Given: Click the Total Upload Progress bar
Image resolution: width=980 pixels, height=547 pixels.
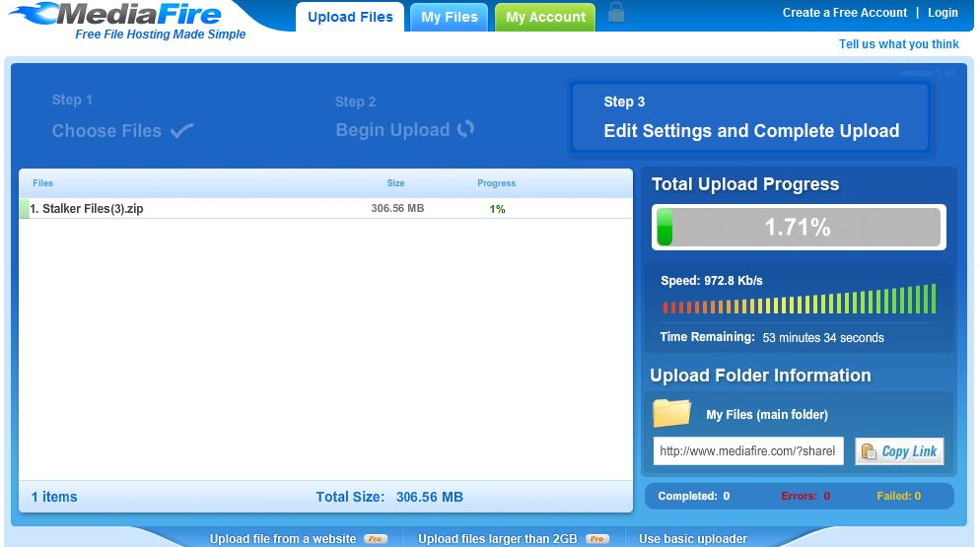Looking at the screenshot, I should tap(799, 227).
